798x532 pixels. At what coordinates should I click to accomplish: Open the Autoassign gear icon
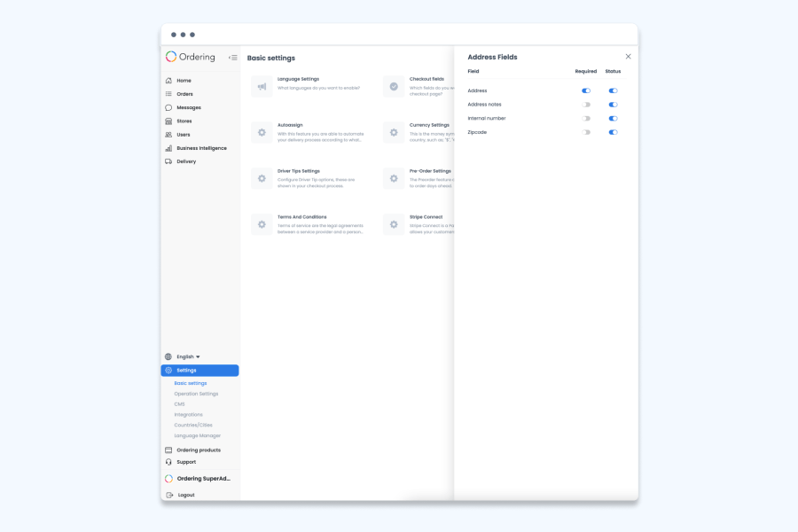261,132
